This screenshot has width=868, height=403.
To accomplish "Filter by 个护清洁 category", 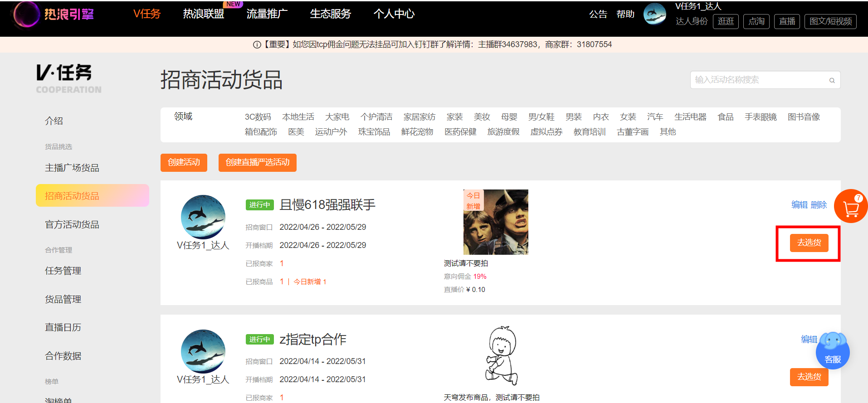I will click(376, 117).
